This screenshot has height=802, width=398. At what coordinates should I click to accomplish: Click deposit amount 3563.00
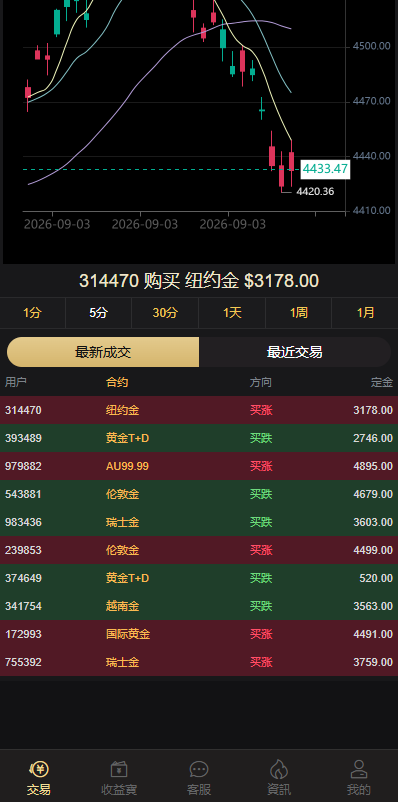pos(373,607)
